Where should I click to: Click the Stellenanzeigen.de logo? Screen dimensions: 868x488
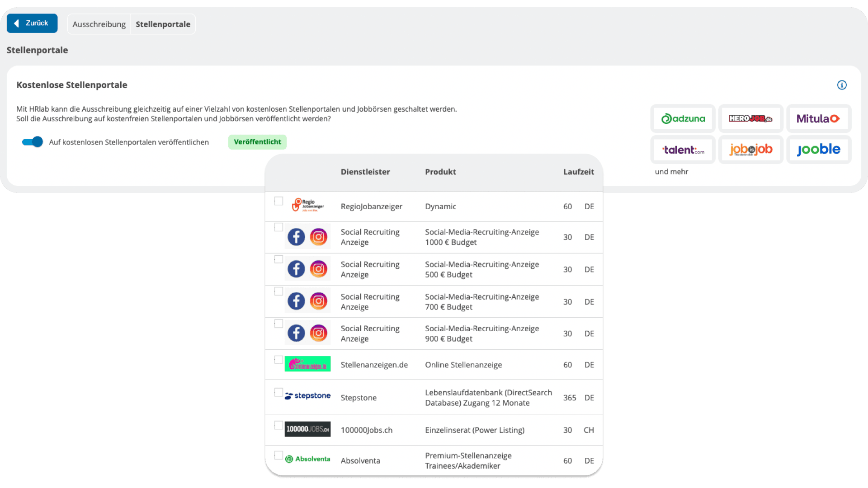[x=307, y=364]
